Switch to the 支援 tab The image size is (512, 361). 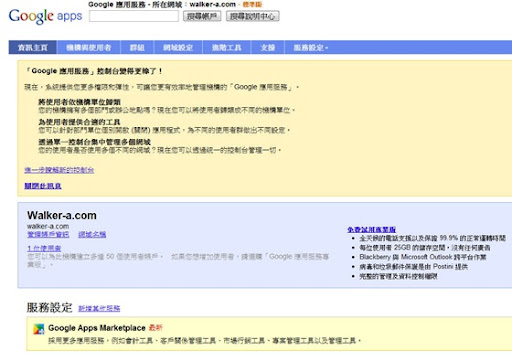268,47
